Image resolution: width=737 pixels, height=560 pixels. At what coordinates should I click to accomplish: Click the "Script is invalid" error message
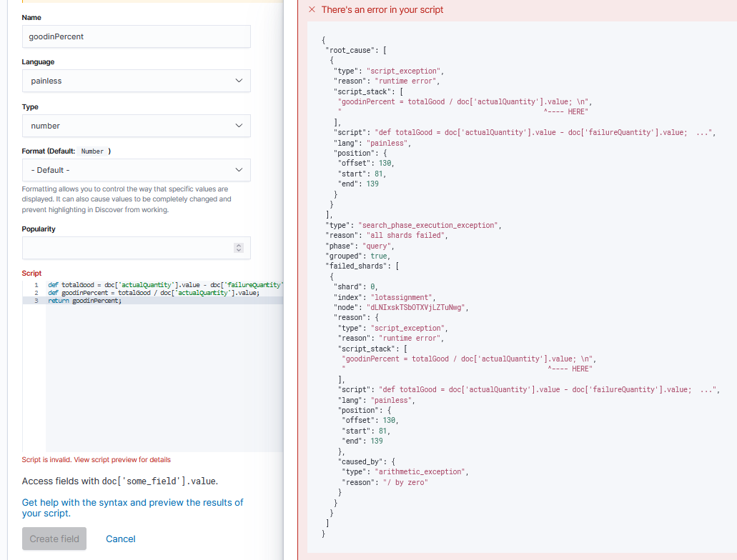[x=97, y=459]
